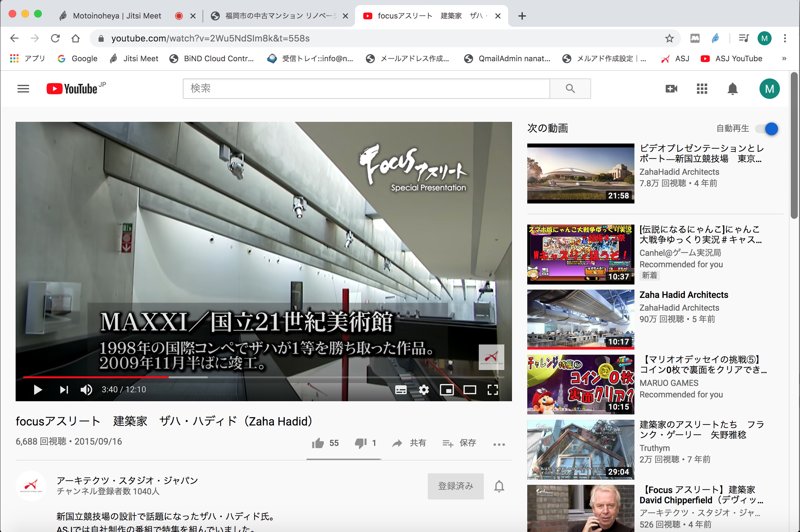Open media control toolbar icon
Viewport: 800px width, 532px height.
(744, 38)
